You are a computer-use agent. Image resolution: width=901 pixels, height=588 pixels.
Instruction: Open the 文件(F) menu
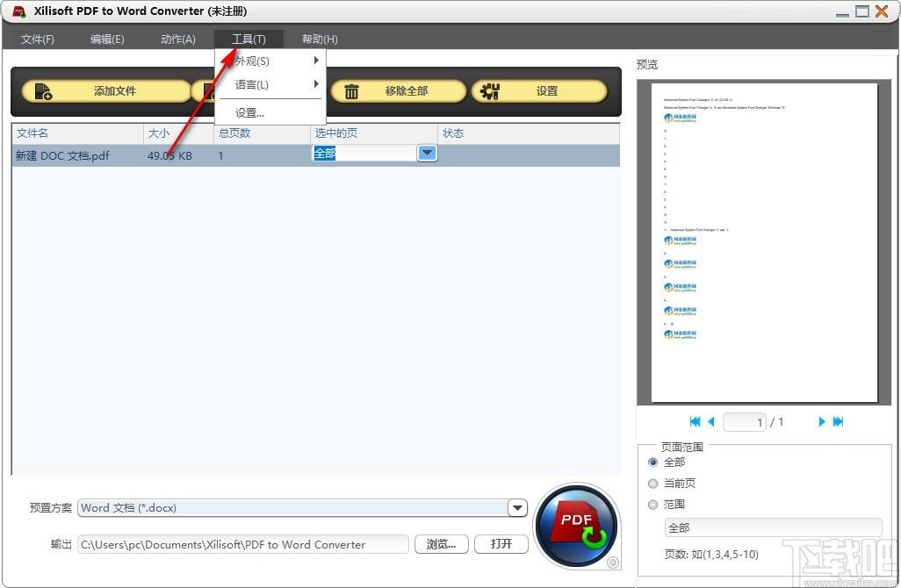point(38,39)
